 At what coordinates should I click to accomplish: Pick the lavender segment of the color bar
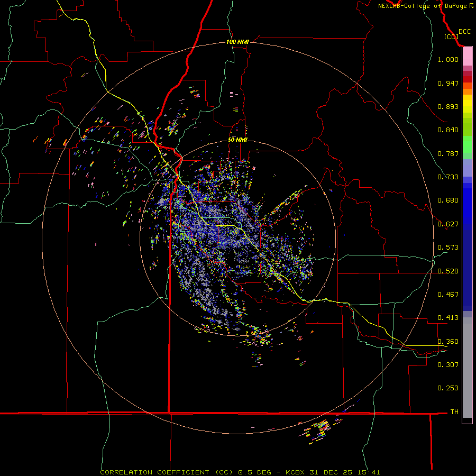(467, 168)
